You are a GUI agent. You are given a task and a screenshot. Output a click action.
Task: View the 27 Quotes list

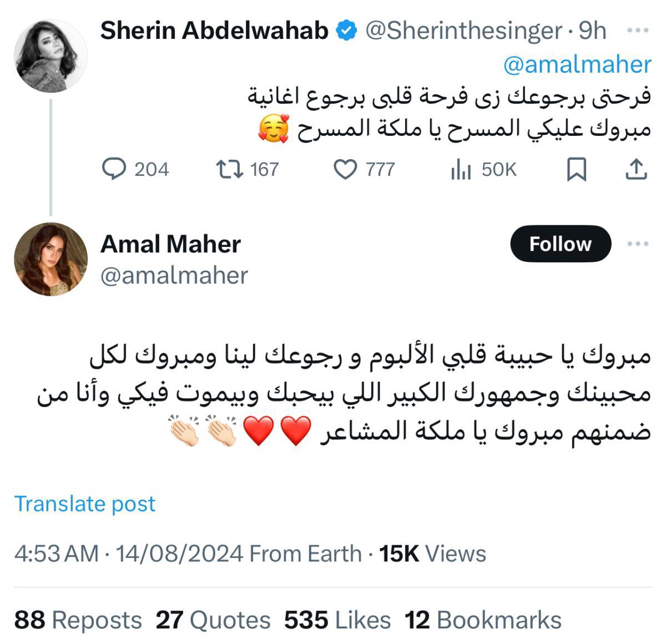[x=213, y=620]
